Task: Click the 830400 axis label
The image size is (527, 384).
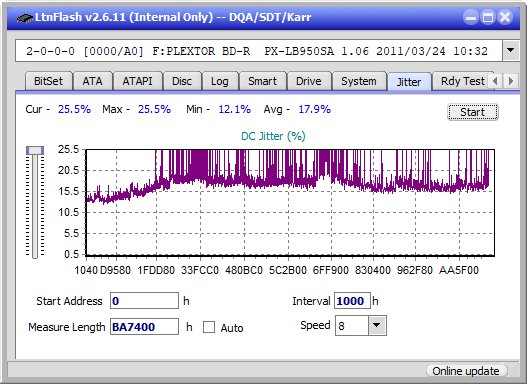Action: click(x=373, y=270)
